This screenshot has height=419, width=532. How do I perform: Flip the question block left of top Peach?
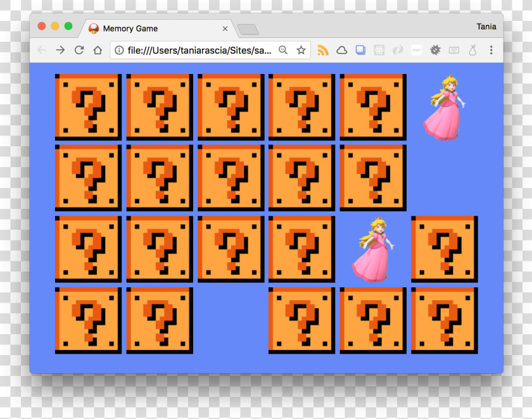[x=373, y=107]
